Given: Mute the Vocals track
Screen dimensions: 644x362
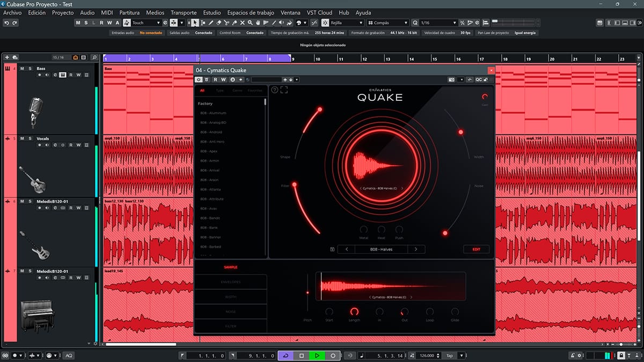Looking at the screenshot, I should pyautogui.click(x=22, y=138).
